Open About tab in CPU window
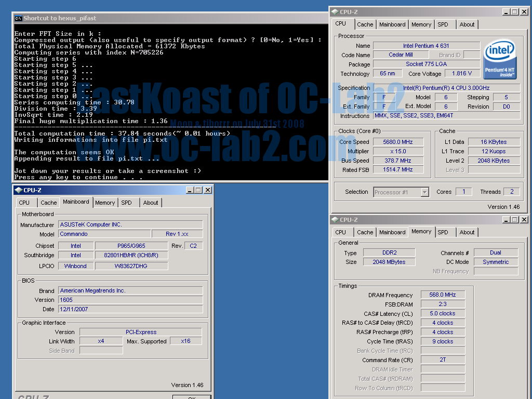This screenshot has height=399, width=532. (467, 24)
